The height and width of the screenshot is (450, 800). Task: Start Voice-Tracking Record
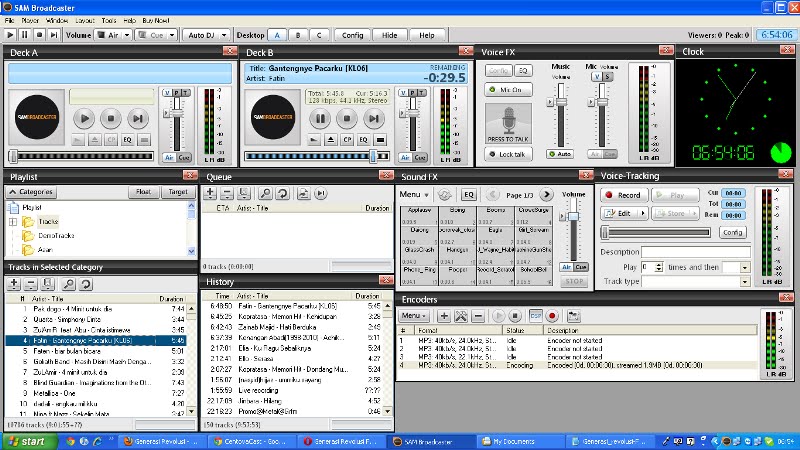(x=623, y=195)
